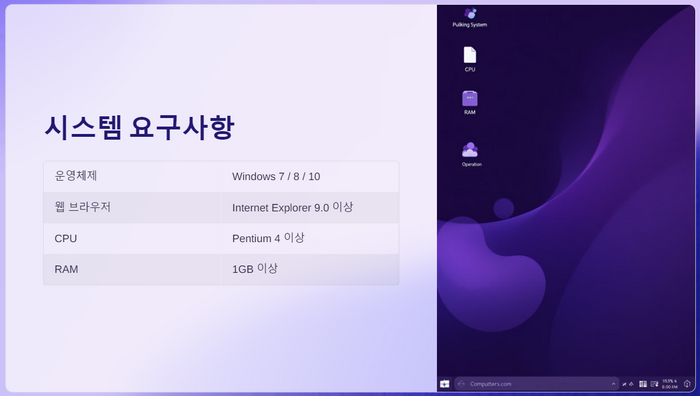The height and width of the screenshot is (396, 700).
Task: Click the notification icon at the taskbar's end
Action: point(687,384)
